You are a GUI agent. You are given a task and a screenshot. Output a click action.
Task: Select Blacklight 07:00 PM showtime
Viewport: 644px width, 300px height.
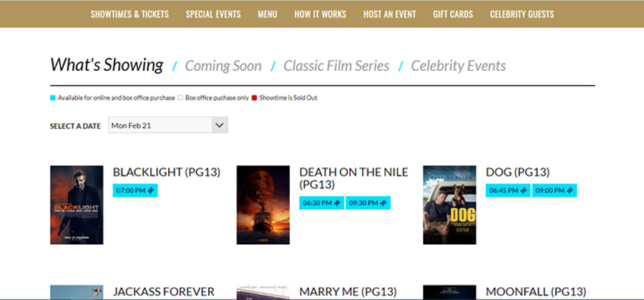tap(135, 190)
